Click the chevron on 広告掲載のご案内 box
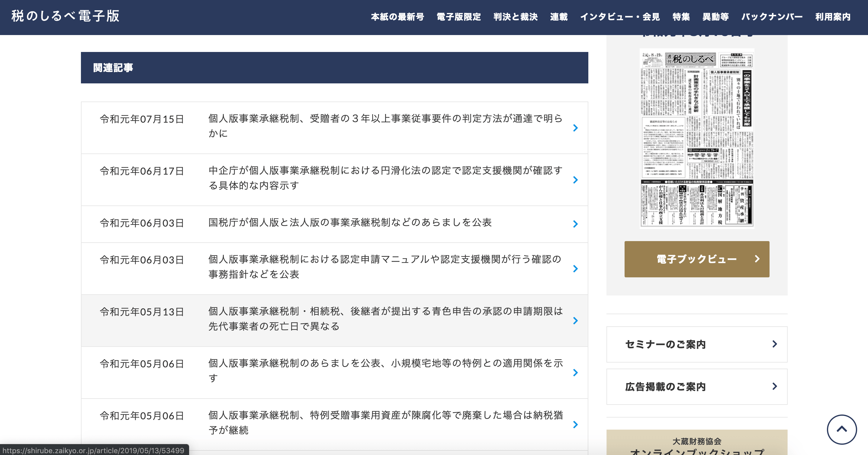The image size is (868, 455). [x=774, y=386]
